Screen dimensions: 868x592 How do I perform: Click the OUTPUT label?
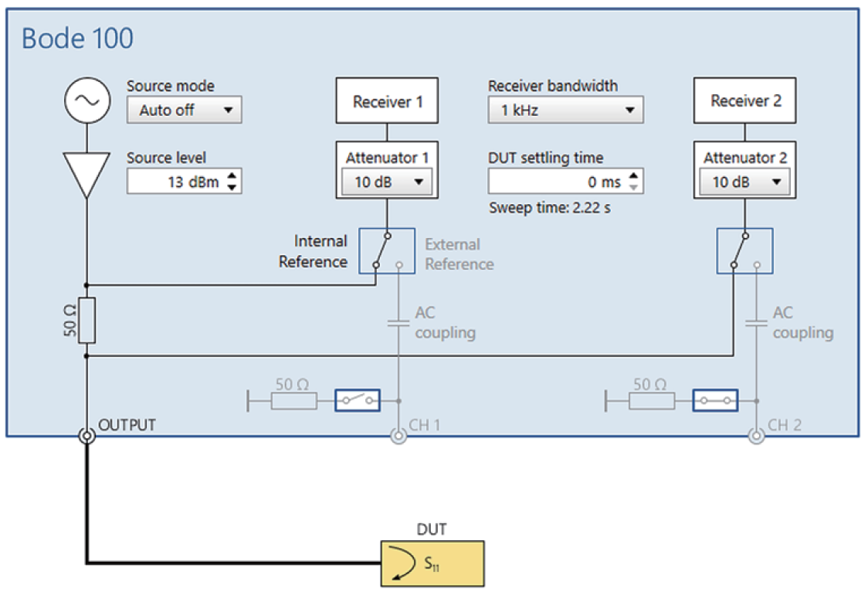click(127, 425)
